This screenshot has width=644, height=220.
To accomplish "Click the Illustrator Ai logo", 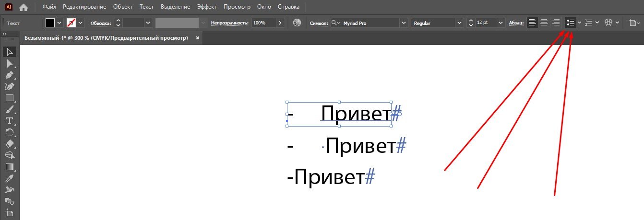I will pyautogui.click(x=9, y=7).
